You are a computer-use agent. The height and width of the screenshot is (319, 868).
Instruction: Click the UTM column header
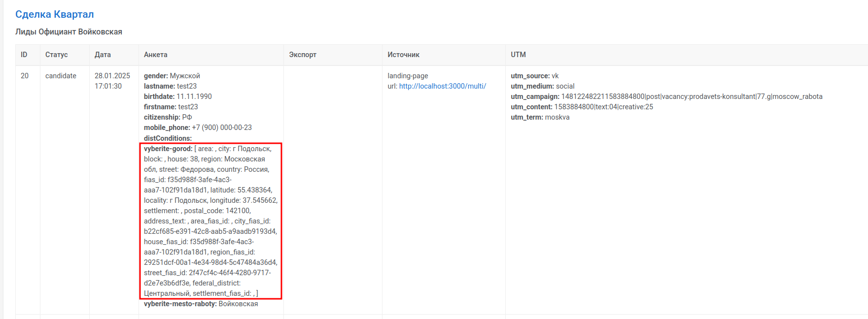tap(518, 55)
